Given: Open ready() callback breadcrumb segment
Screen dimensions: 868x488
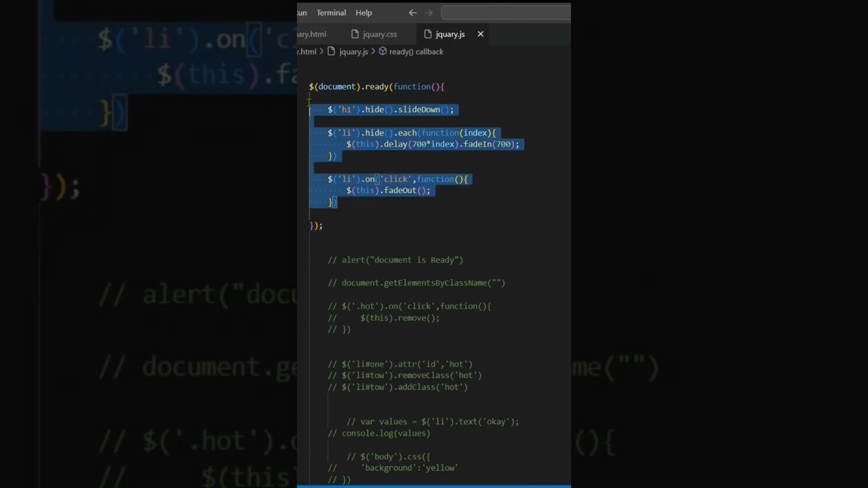Looking at the screenshot, I should 416,52.
